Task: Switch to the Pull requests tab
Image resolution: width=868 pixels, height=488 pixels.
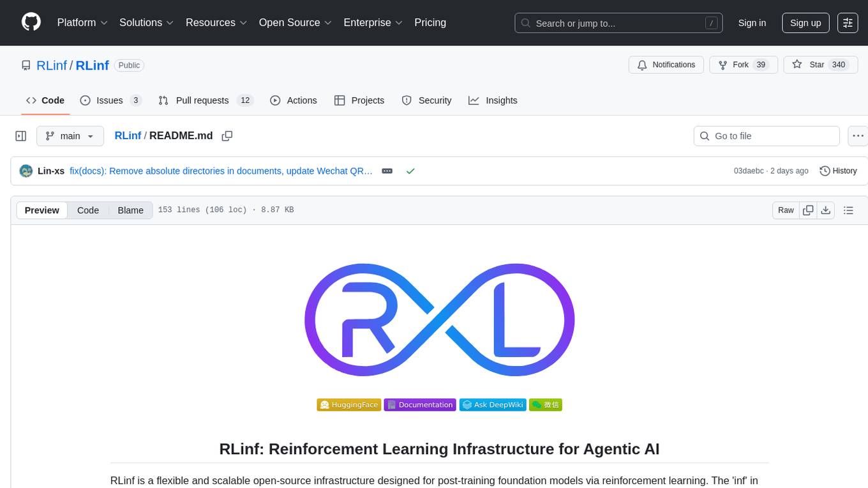Action: [206, 100]
